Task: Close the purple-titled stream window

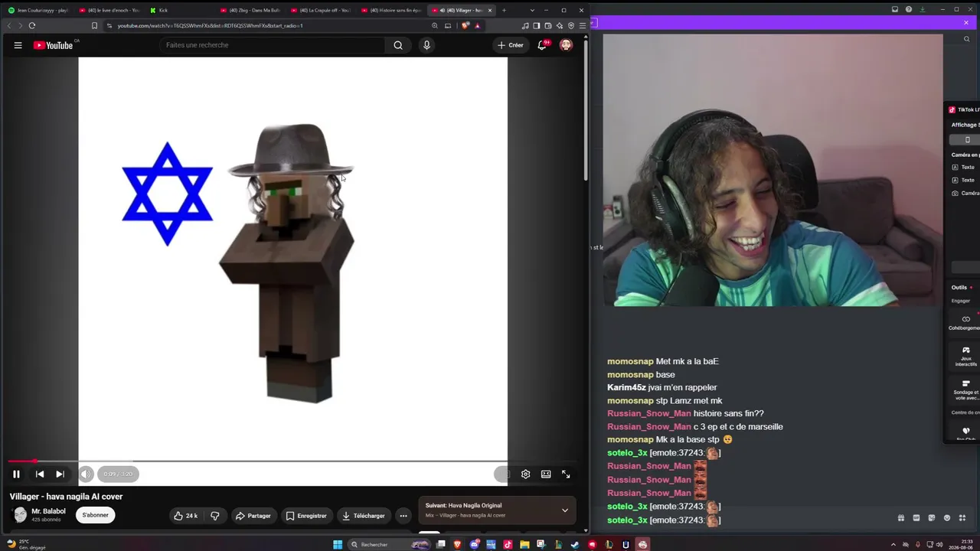Action: pos(966,23)
